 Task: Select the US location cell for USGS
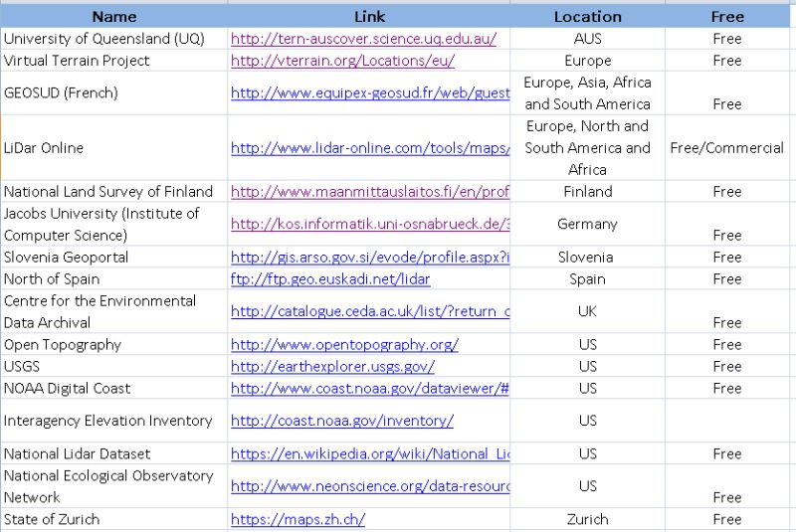[587, 366]
